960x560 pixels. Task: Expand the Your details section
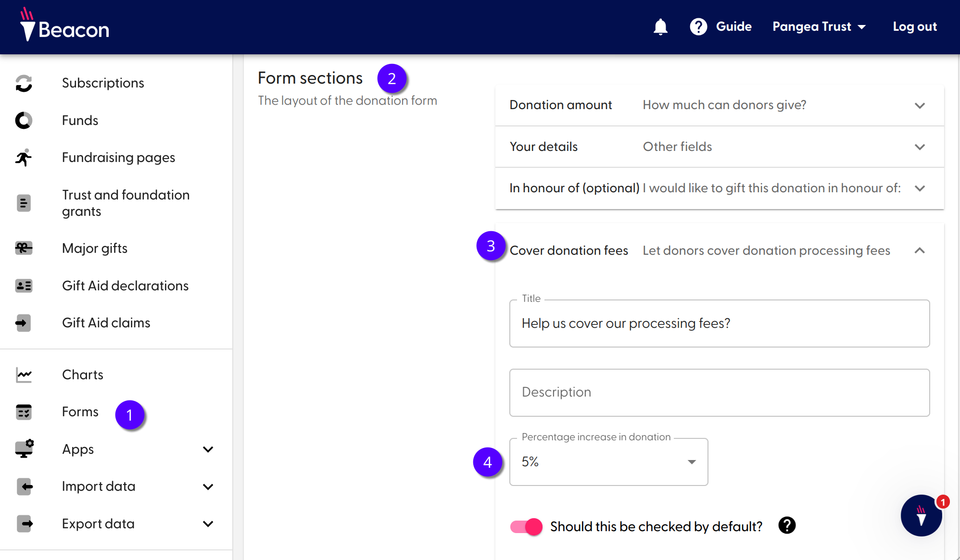click(x=920, y=147)
